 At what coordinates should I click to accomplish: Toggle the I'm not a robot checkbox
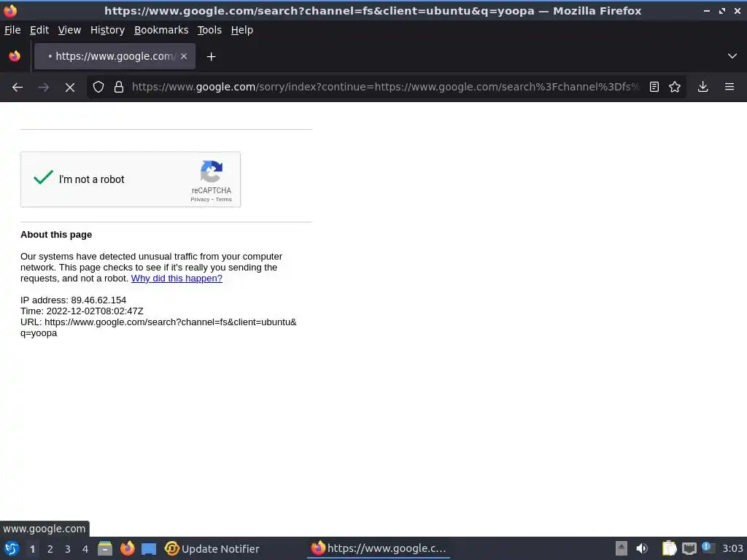coord(43,178)
